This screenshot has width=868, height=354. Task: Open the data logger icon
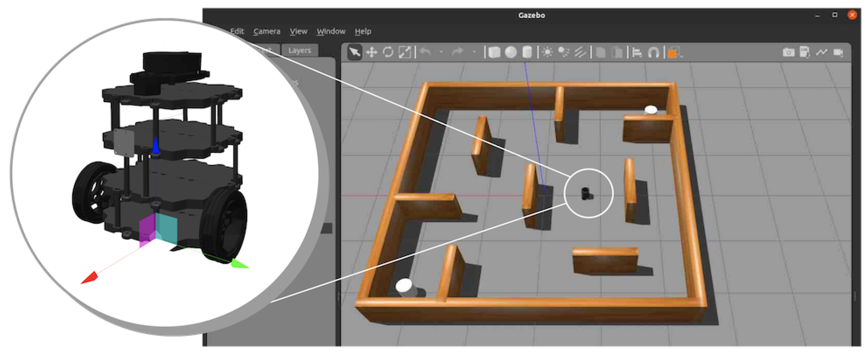point(805,52)
